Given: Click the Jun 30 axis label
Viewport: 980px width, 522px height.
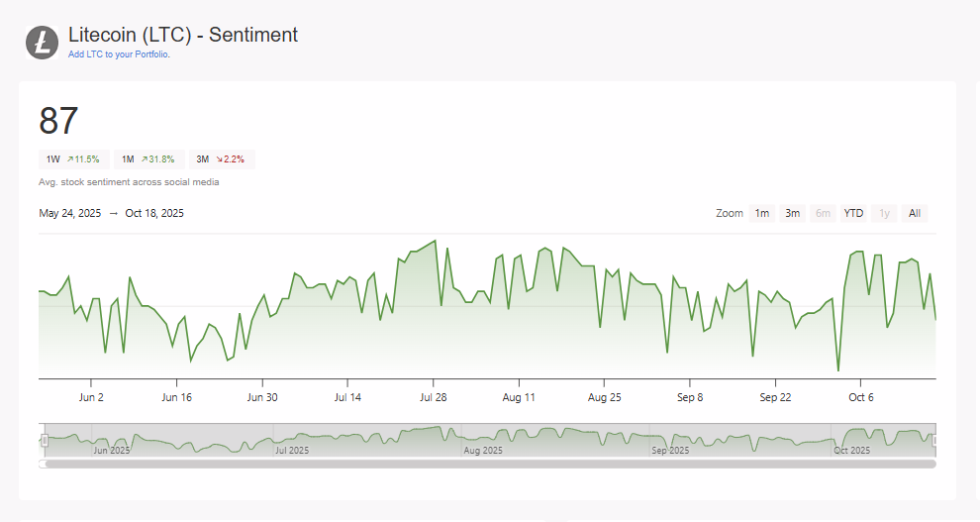Looking at the screenshot, I should click(262, 397).
